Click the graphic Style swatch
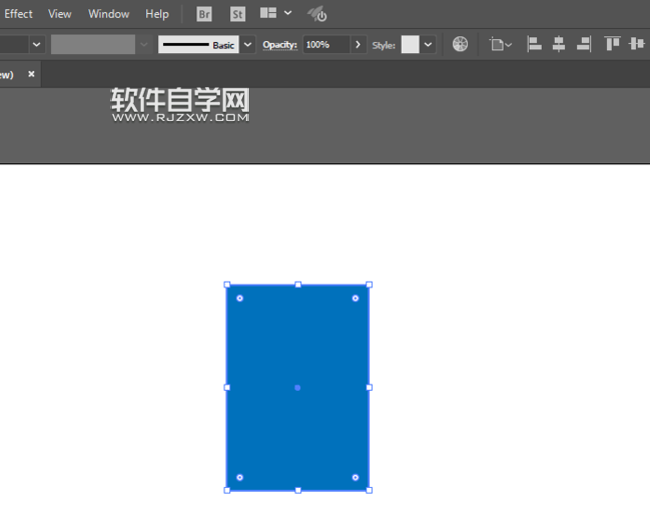This screenshot has height=529, width=650. (410, 44)
